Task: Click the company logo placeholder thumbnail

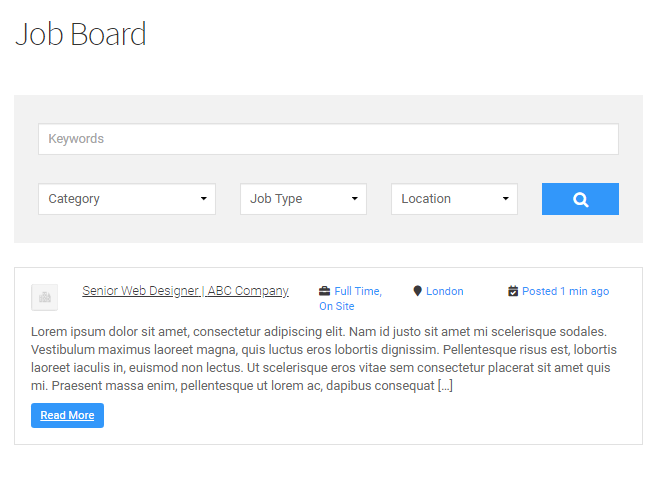Action: 44,297
